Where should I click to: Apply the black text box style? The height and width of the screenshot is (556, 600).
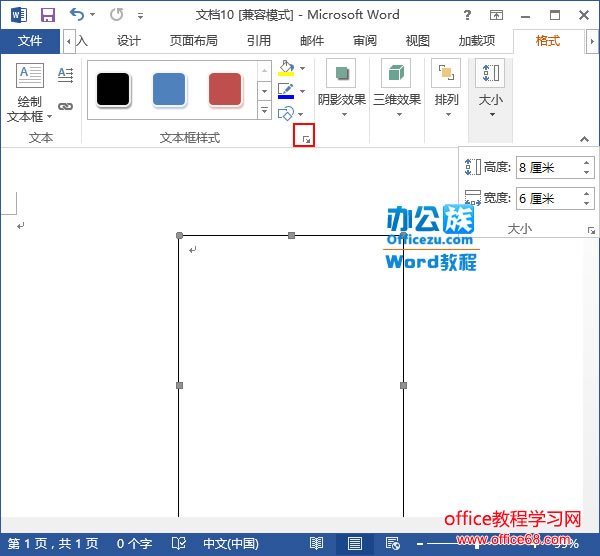(x=113, y=90)
